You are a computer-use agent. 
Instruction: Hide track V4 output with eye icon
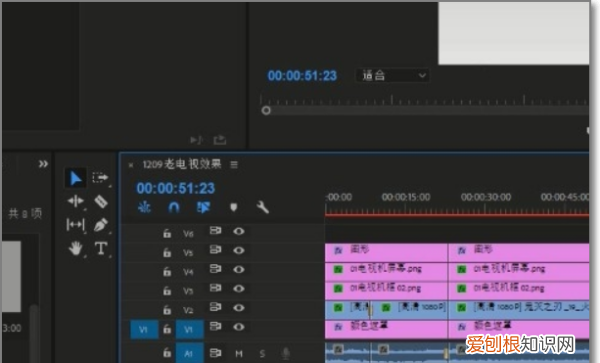[x=239, y=269]
